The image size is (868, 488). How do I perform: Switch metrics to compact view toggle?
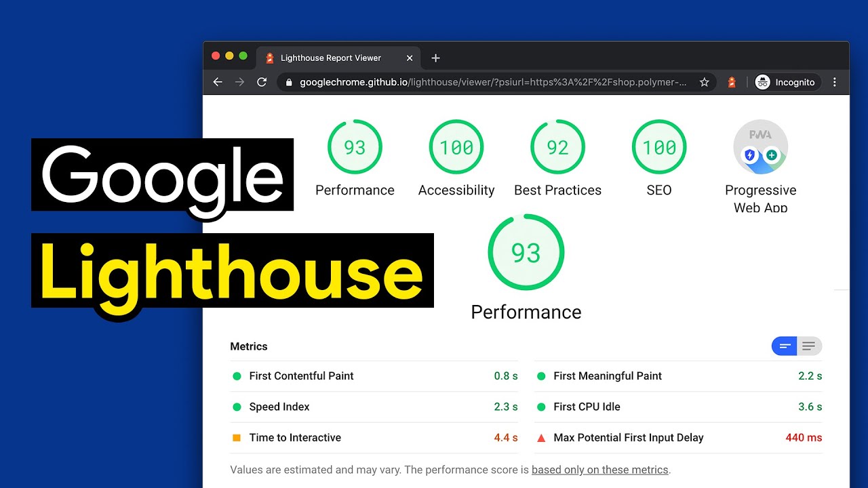785,346
